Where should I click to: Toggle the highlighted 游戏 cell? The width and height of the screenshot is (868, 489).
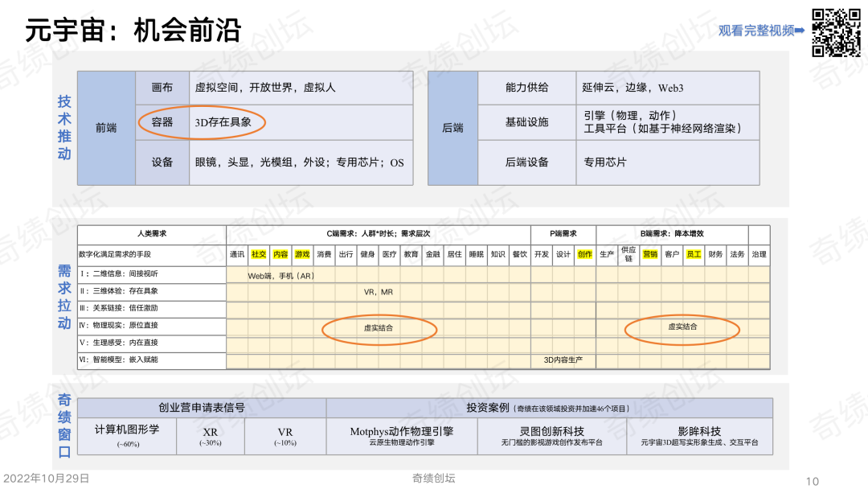tap(302, 253)
